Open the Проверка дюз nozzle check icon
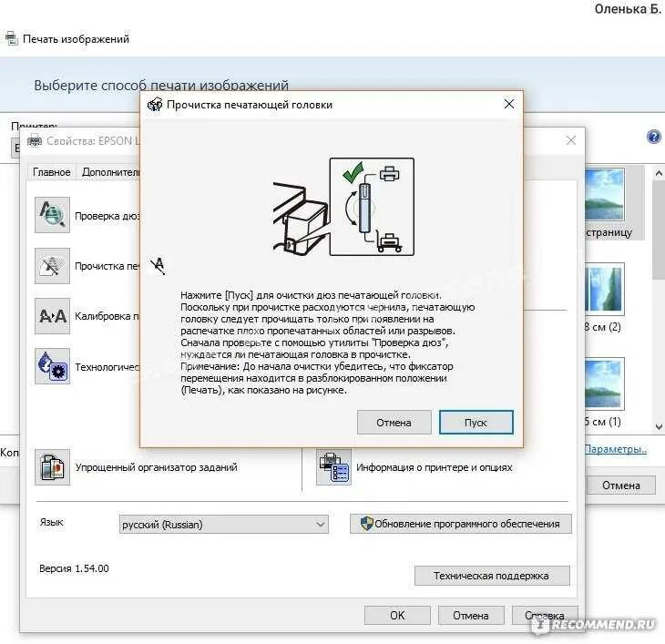The width and height of the screenshot is (665, 644). click(52, 215)
